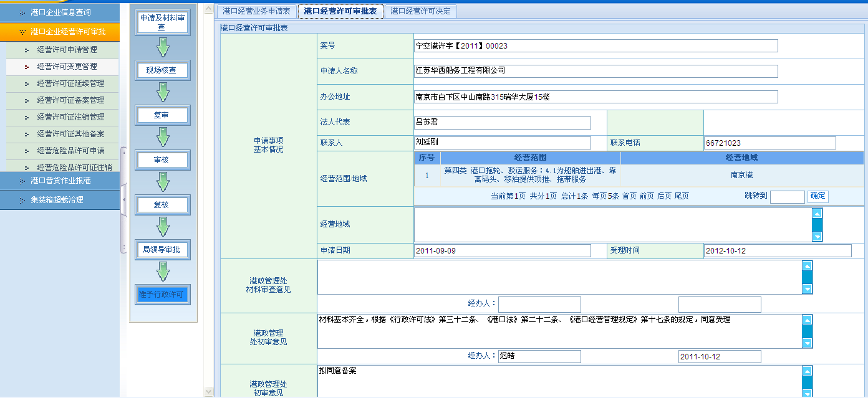Viewport: 868px width, 398px height.
Task: Go to 尾页 in table pagination
Action: point(682,196)
